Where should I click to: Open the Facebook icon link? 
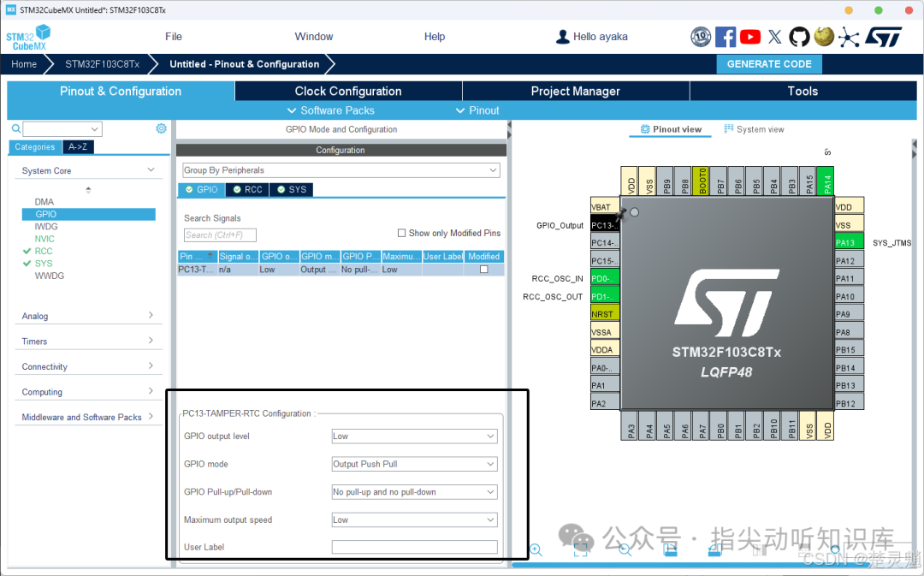726,37
